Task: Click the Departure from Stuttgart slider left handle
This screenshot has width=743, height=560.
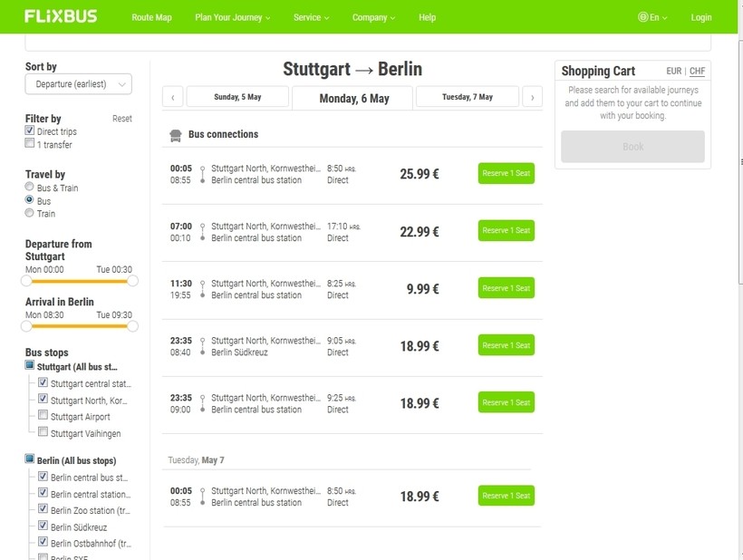Action: click(26, 281)
